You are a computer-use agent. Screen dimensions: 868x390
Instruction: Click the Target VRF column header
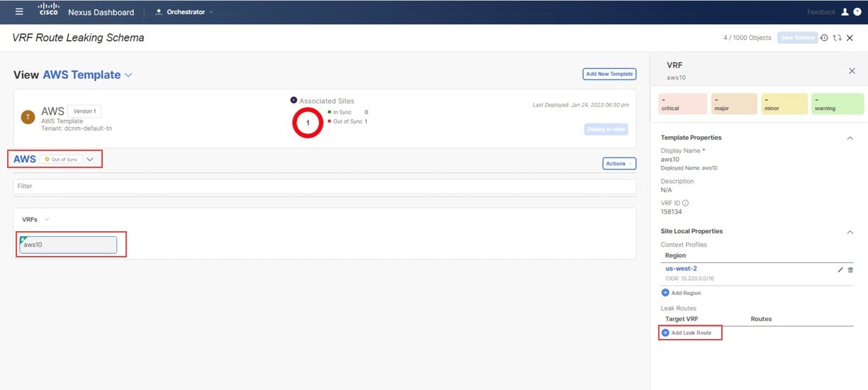point(681,319)
